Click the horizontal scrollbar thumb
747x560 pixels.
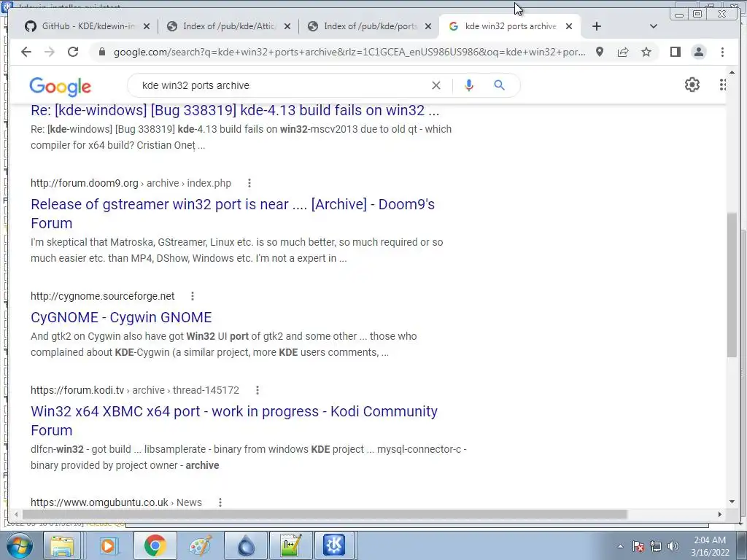[325, 514]
